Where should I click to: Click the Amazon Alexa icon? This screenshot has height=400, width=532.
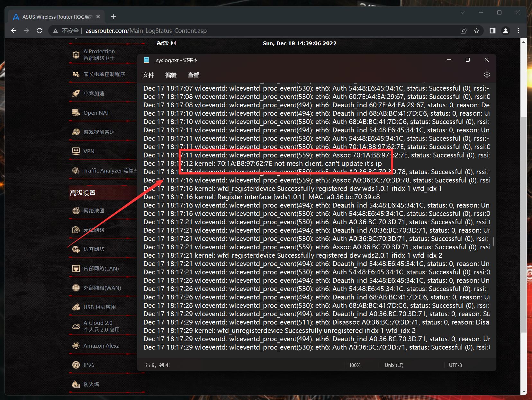pyautogui.click(x=76, y=346)
